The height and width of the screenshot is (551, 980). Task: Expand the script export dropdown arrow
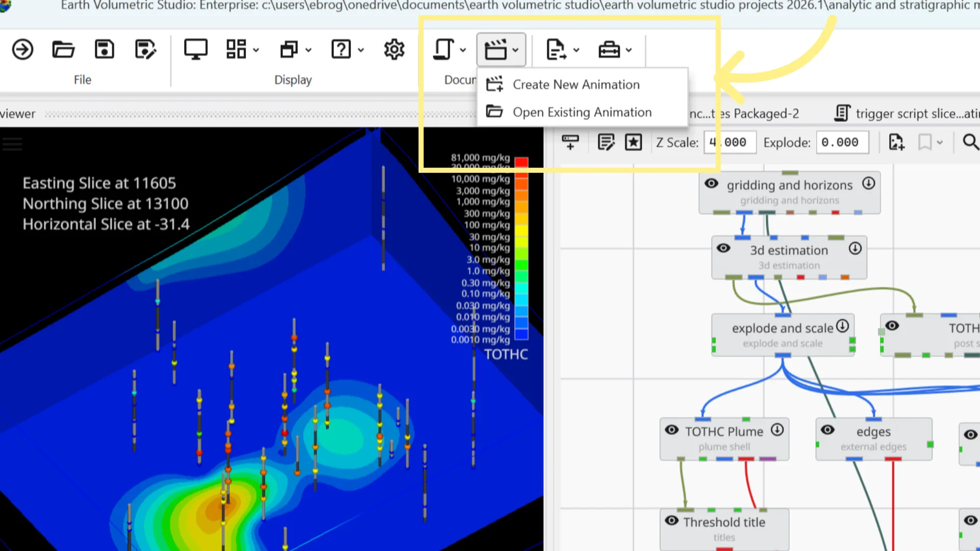pos(576,50)
